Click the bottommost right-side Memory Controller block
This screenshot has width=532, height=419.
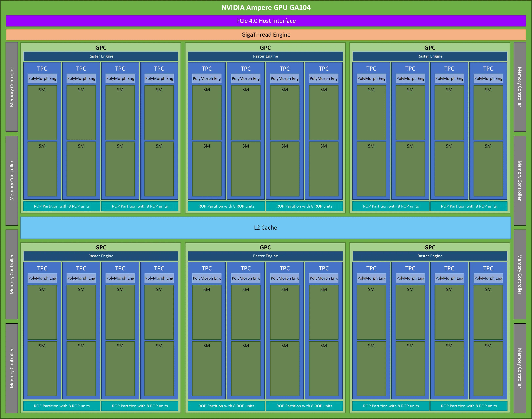(x=520, y=368)
